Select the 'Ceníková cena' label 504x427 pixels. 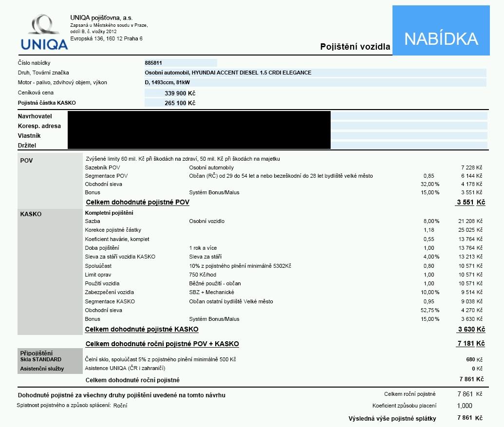pos(36,93)
